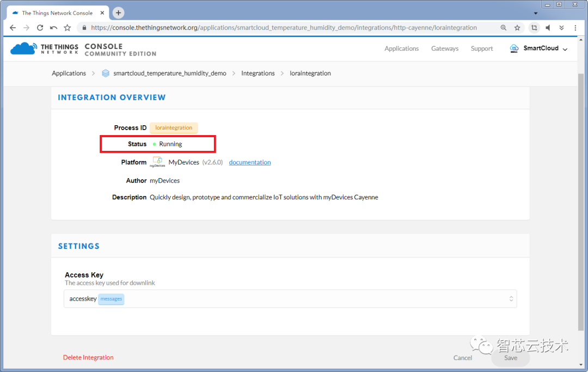Screen dimensions: 588x372
Task: View site security via the padlock icon
Action: coord(84,27)
